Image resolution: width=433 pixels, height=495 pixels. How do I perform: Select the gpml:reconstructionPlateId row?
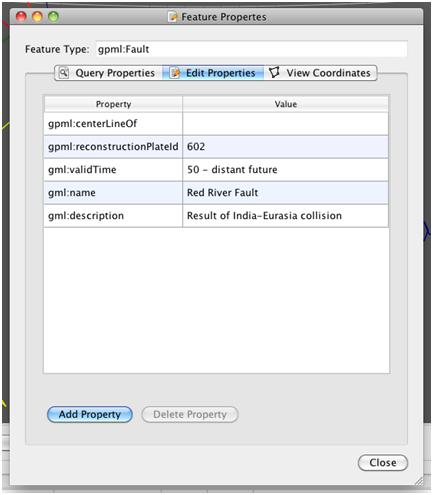pos(216,147)
